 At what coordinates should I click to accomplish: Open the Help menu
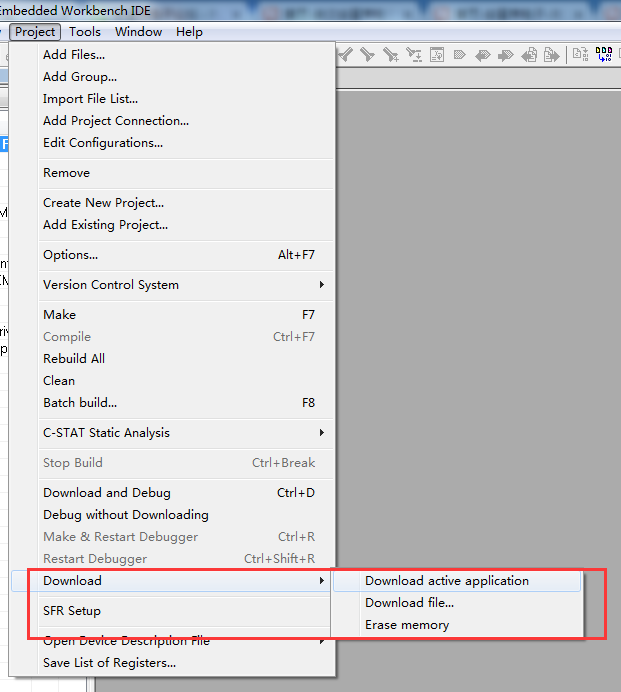189,32
